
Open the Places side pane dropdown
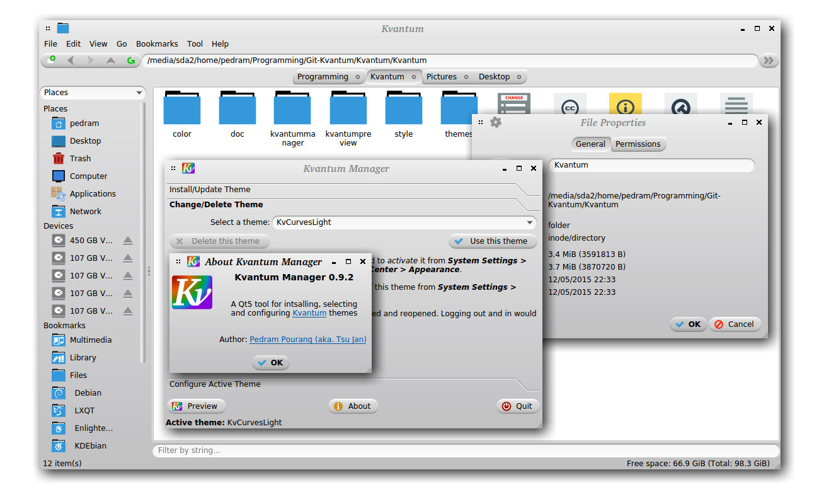coord(93,92)
